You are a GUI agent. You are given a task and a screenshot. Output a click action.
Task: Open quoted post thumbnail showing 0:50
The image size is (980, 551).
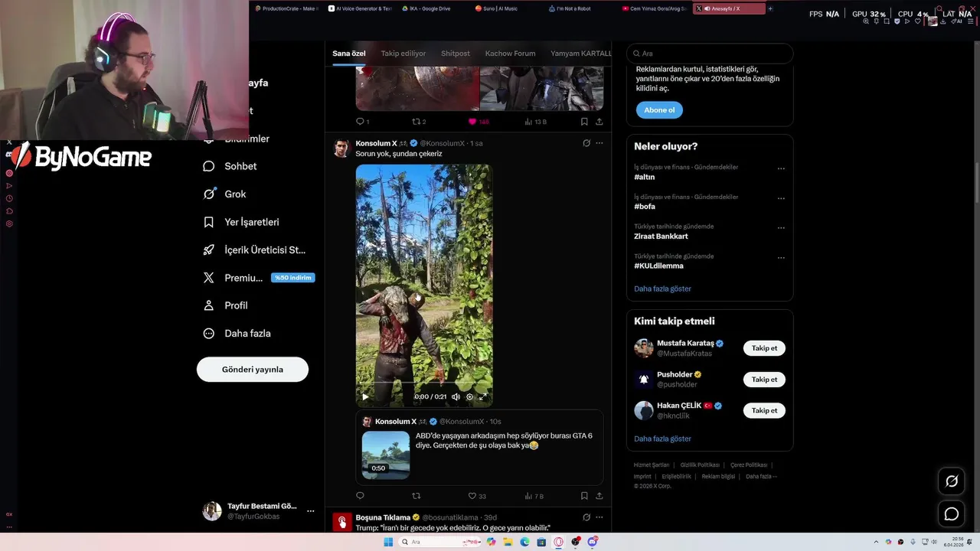[x=386, y=455]
